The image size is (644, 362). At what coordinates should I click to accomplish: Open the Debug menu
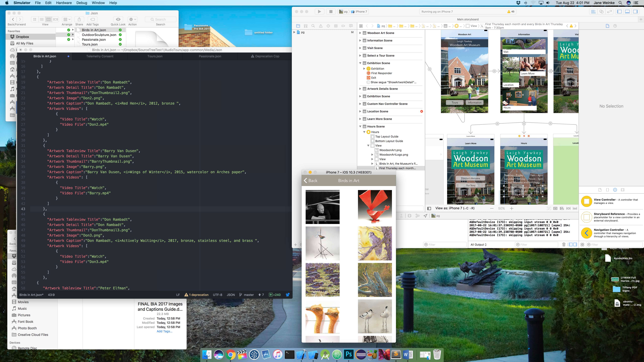coord(82,3)
